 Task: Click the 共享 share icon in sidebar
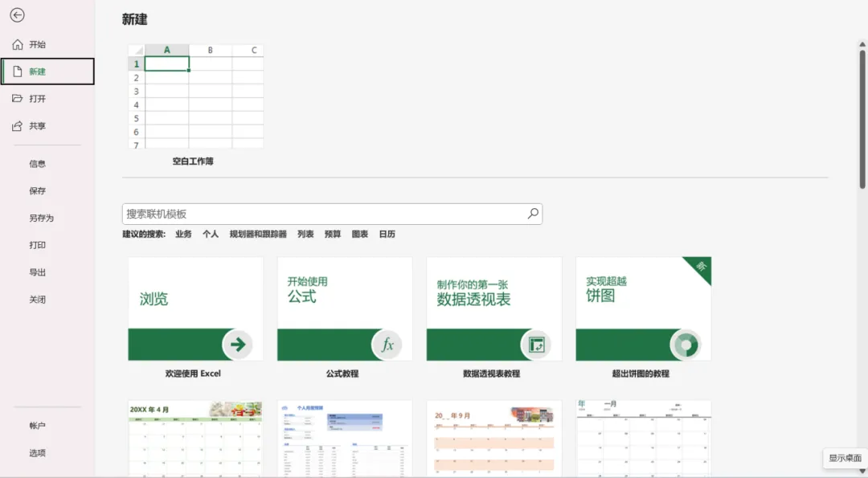coord(18,126)
